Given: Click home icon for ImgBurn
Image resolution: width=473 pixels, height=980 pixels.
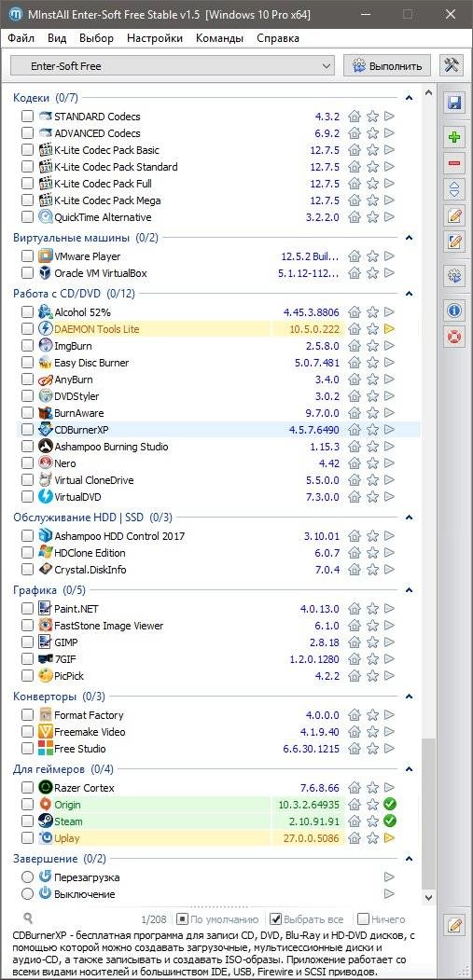Looking at the screenshot, I should click(355, 346).
